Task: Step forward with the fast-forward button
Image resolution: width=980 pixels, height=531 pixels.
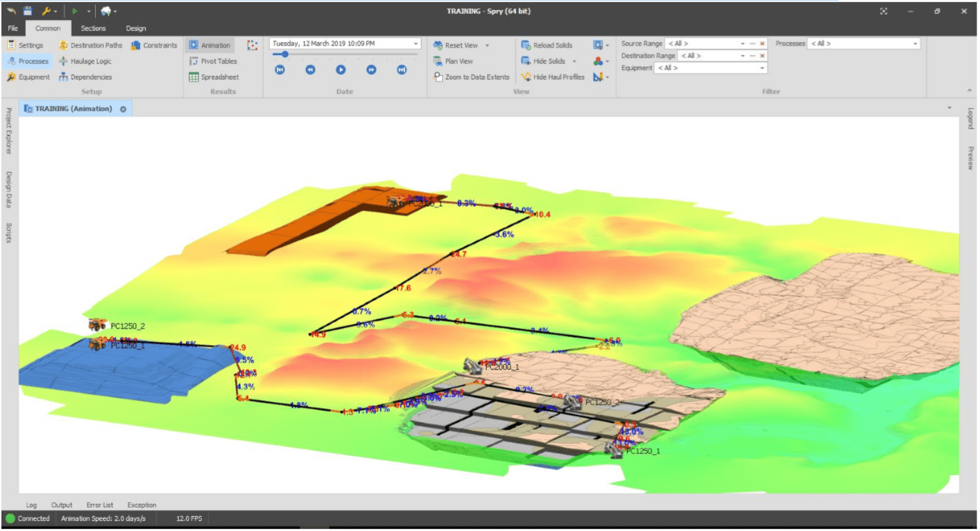Action: [x=372, y=69]
